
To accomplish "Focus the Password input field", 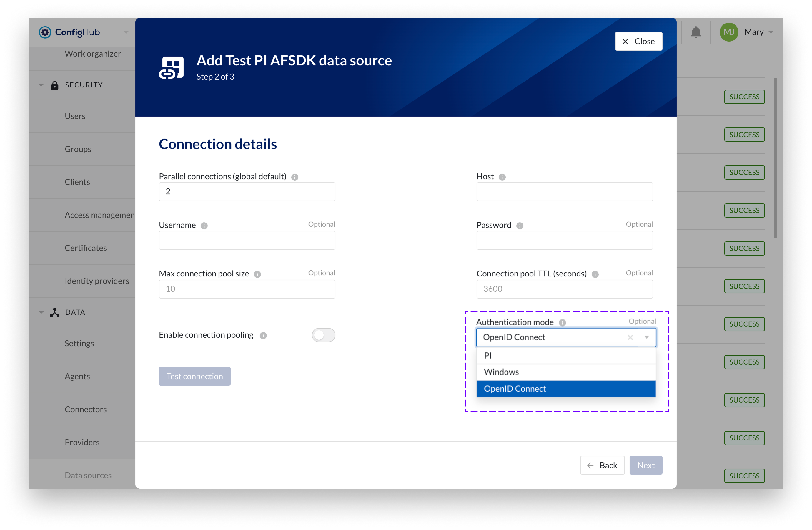I will point(565,240).
